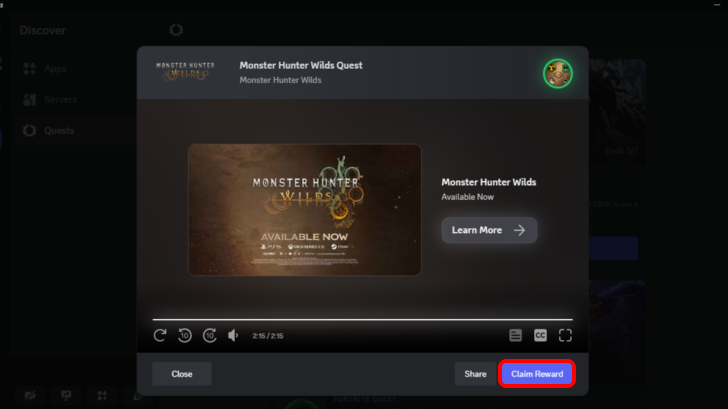Open Servers in Discover sidebar
Viewport: 728px width, 409px height.
coord(60,99)
